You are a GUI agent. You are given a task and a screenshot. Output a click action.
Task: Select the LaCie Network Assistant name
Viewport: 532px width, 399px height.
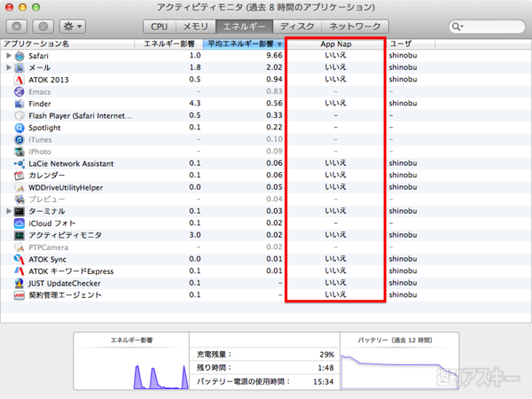click(x=71, y=164)
